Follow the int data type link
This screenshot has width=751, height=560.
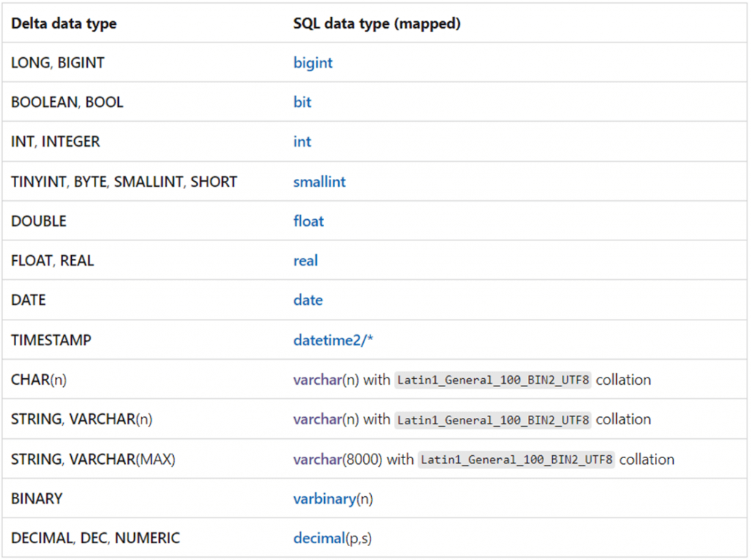(302, 141)
